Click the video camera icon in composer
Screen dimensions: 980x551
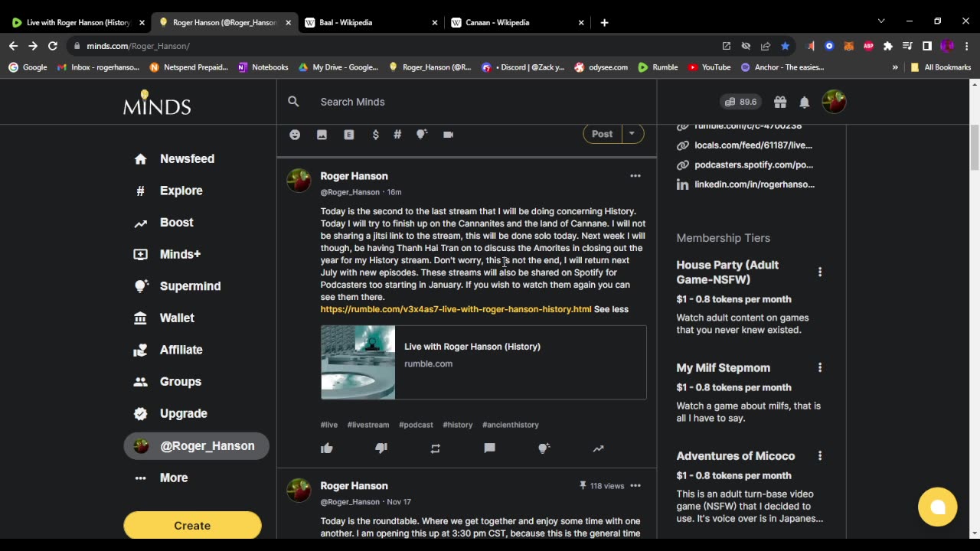pyautogui.click(x=448, y=135)
